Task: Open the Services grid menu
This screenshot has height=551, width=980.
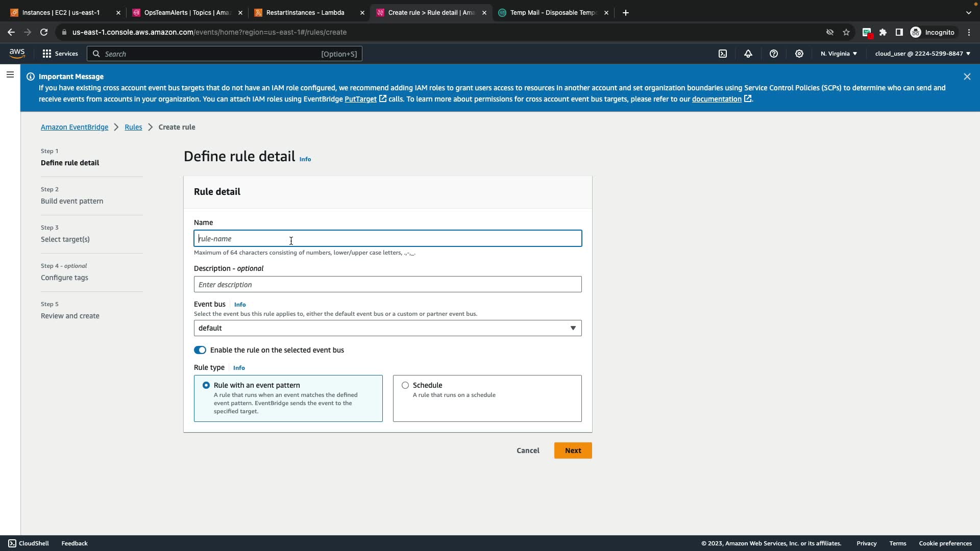Action: (60, 54)
